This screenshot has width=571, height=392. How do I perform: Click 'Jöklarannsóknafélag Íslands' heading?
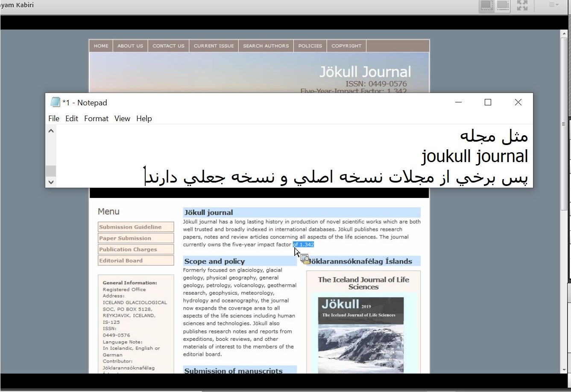[x=360, y=261]
